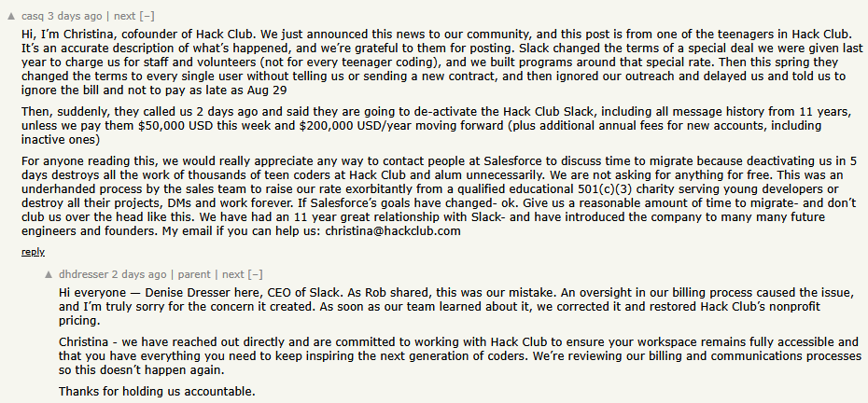Open the '2 days ago' comment permalink
This screenshot has height=403, width=868.
[x=138, y=274]
